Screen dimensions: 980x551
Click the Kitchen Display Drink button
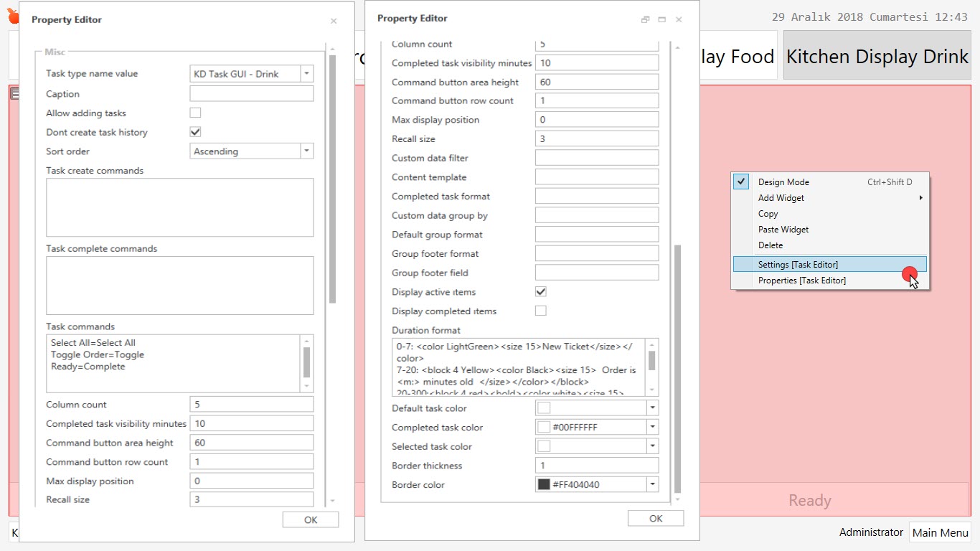click(877, 56)
